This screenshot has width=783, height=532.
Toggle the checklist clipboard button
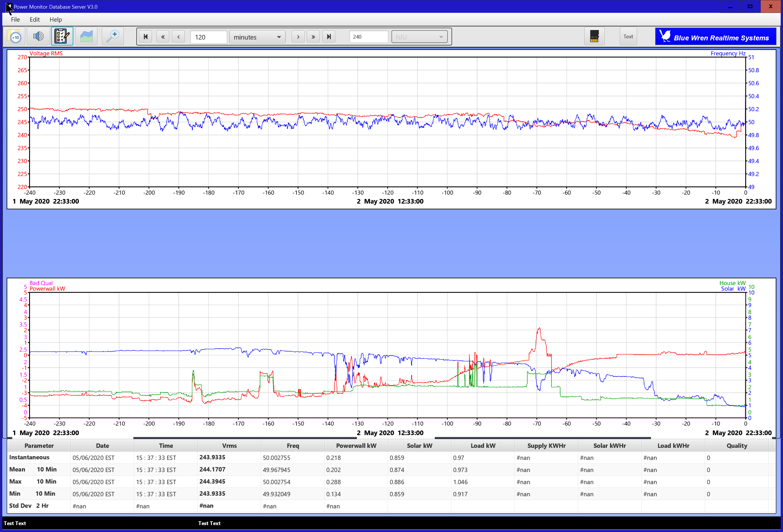pos(62,36)
